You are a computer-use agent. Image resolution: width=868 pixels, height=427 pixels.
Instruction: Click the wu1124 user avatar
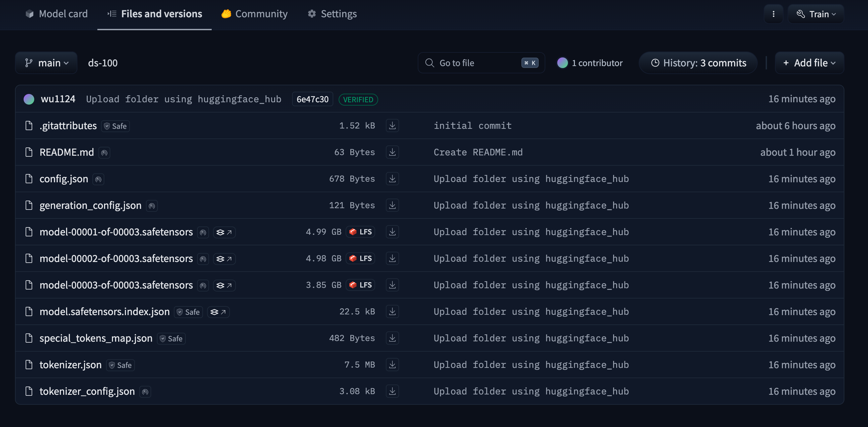tap(29, 99)
